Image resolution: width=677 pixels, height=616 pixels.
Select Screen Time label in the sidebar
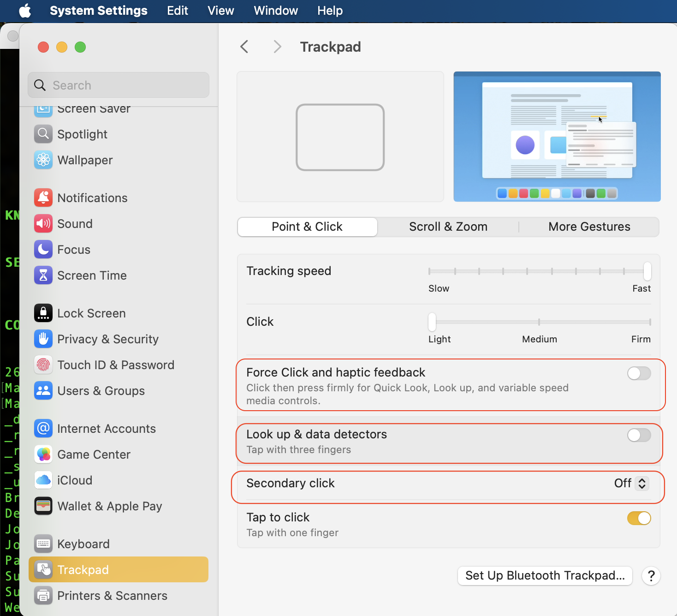(x=92, y=275)
